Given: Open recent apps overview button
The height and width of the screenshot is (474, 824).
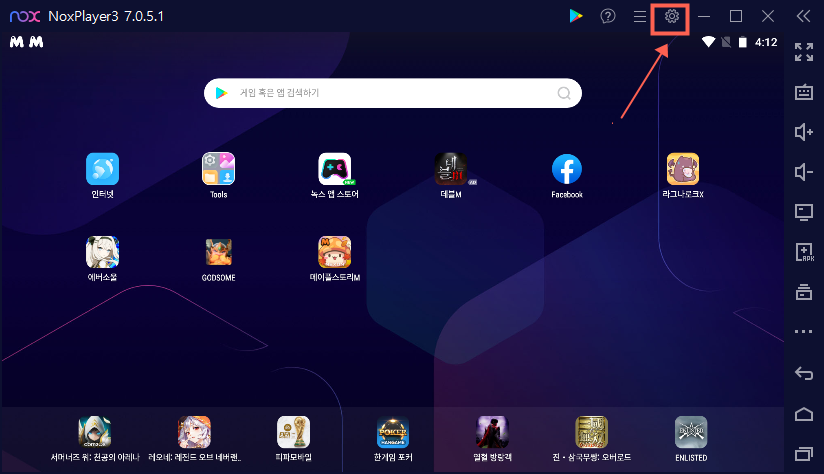Looking at the screenshot, I should coord(804,454).
